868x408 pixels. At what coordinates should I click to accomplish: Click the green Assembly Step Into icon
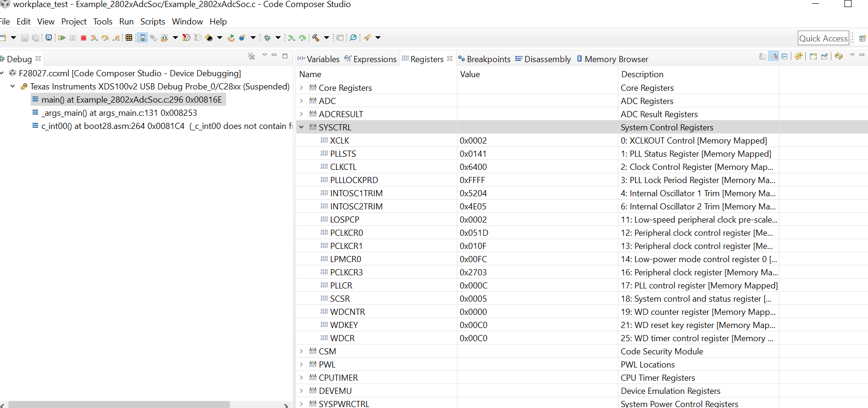pyautogui.click(x=292, y=38)
